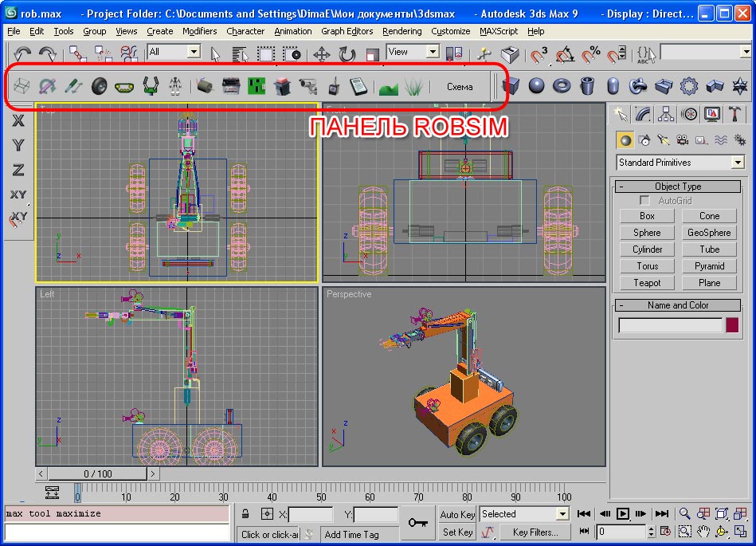Choose the Select and Move tool
The height and width of the screenshot is (546, 756).
(x=322, y=53)
